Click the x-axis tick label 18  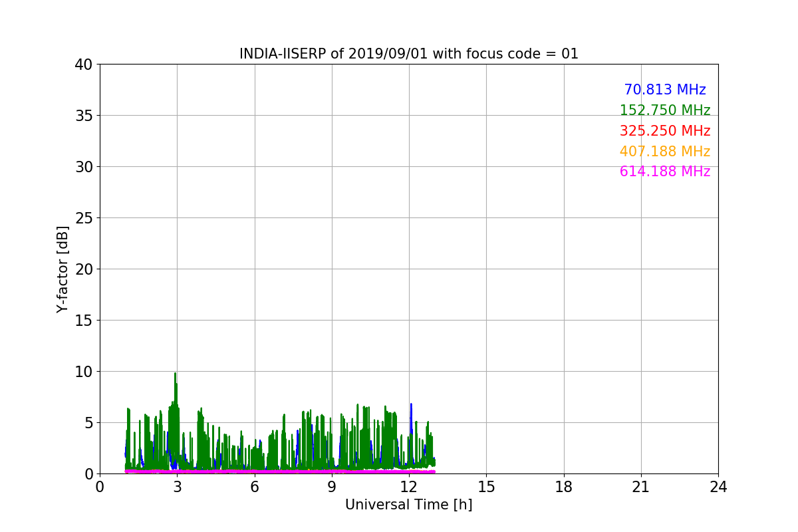[564, 487]
